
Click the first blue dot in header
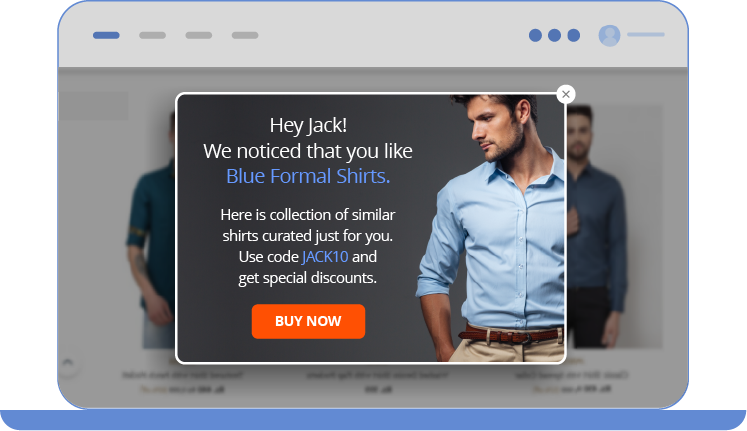click(x=535, y=35)
